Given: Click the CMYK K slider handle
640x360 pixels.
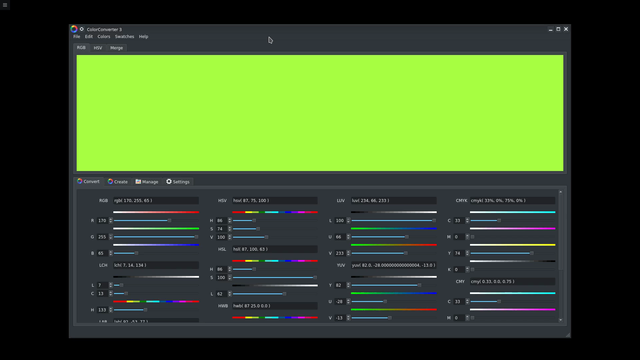Looking at the screenshot, I should click(473, 269).
